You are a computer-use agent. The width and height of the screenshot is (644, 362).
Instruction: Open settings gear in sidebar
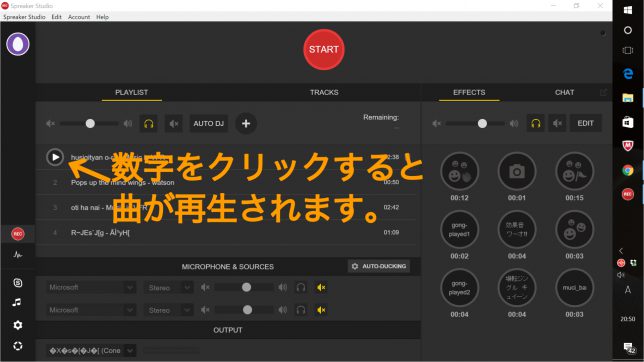point(18,325)
